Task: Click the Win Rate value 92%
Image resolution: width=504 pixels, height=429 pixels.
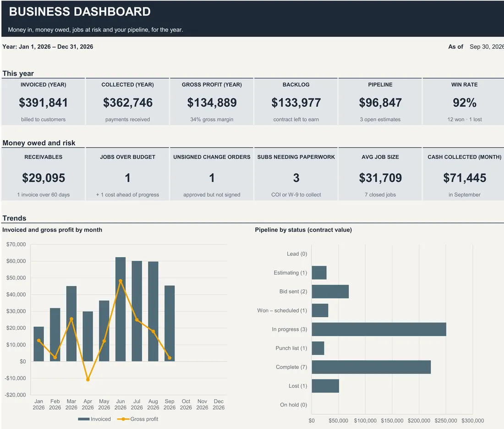Action: tap(465, 103)
